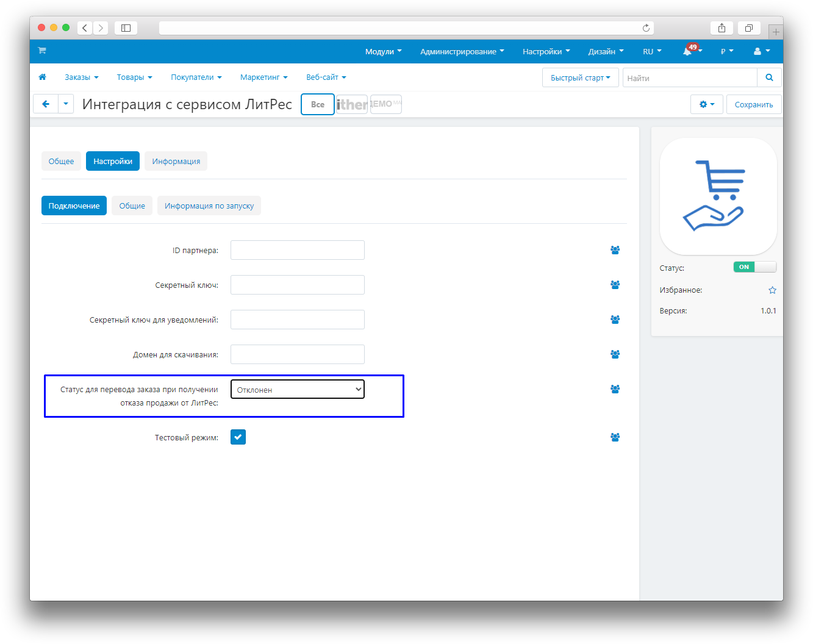
Task: Select the top-level Настройки tab
Action: click(x=113, y=161)
